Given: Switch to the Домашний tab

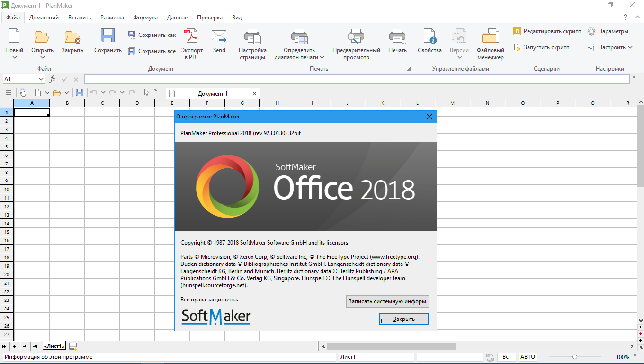Looking at the screenshot, I should (x=44, y=18).
